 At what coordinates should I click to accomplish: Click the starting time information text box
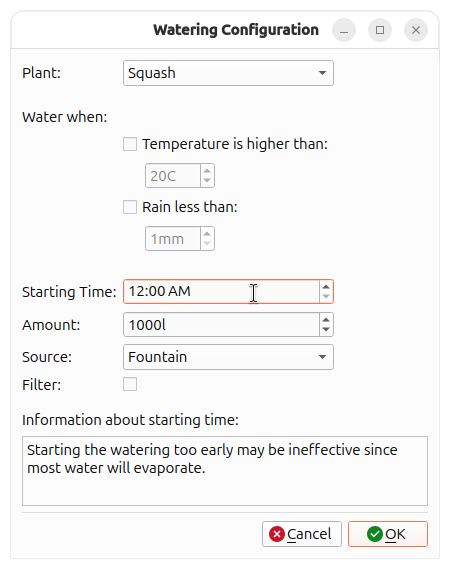click(225, 471)
